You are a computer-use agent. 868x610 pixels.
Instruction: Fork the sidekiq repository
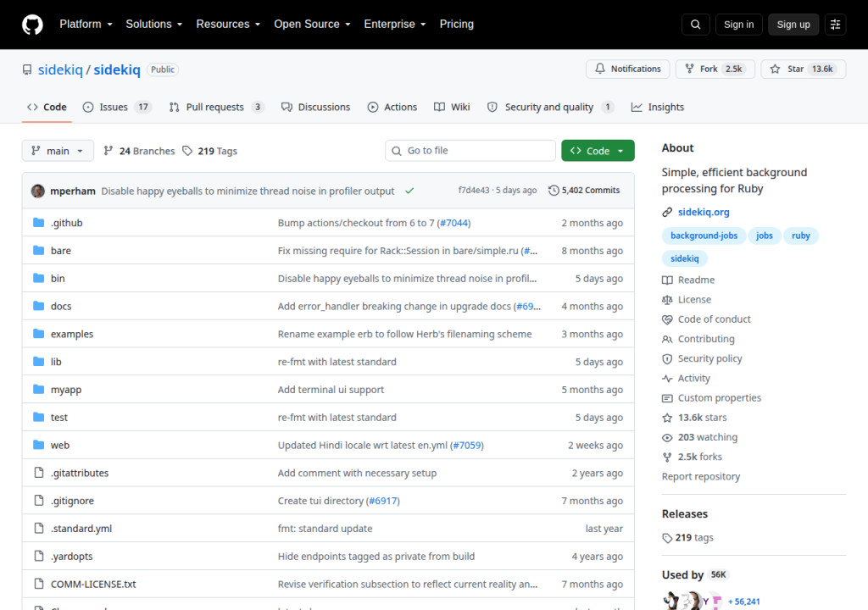[715, 69]
